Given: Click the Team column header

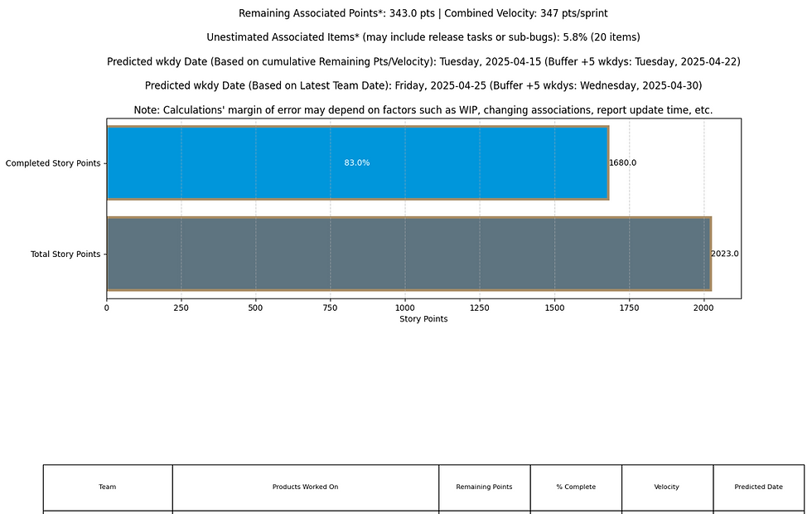Looking at the screenshot, I should coord(108,487).
